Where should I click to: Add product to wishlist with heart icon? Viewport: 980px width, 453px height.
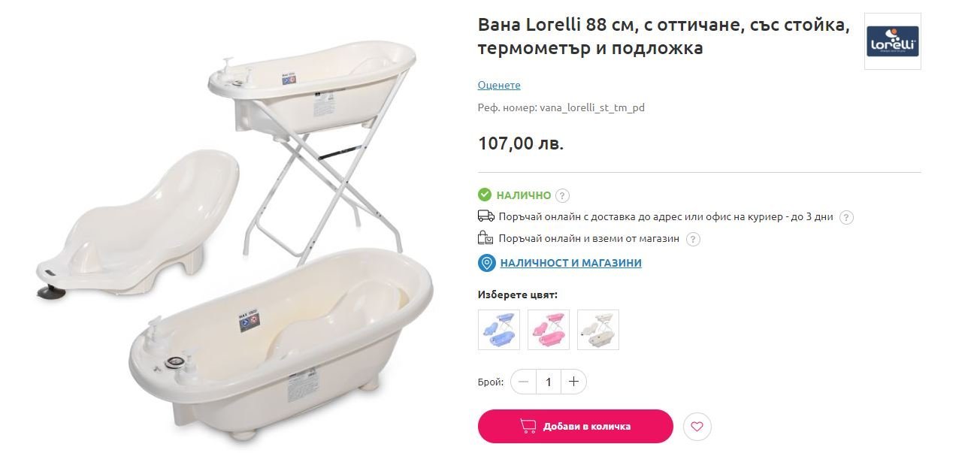(697, 427)
